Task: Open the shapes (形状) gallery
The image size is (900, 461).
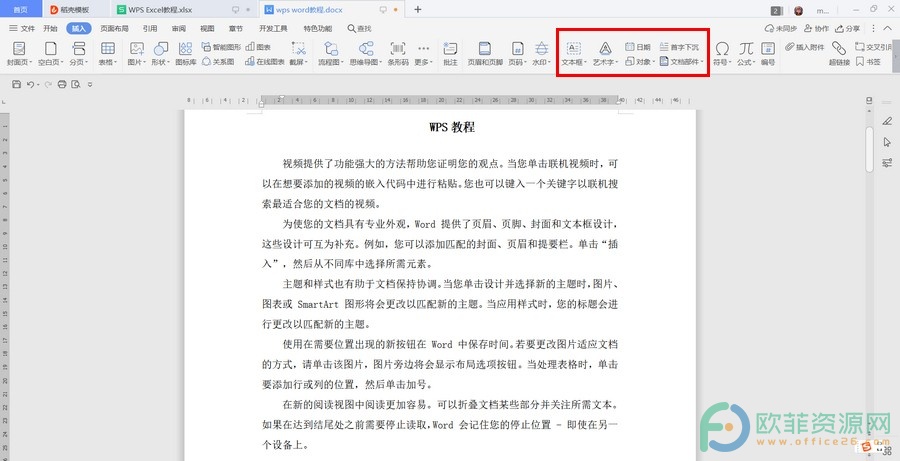Action: 160,53
